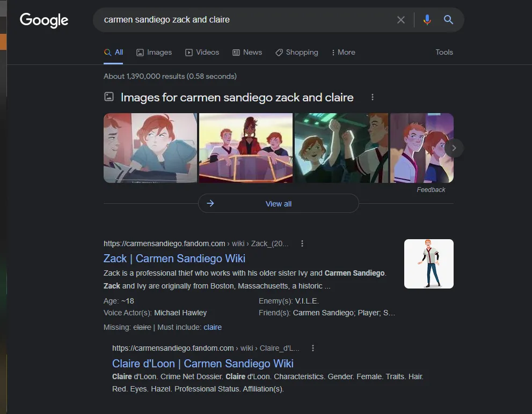
Task: Open second thumbnail with characters in a boat
Action: coord(246,148)
